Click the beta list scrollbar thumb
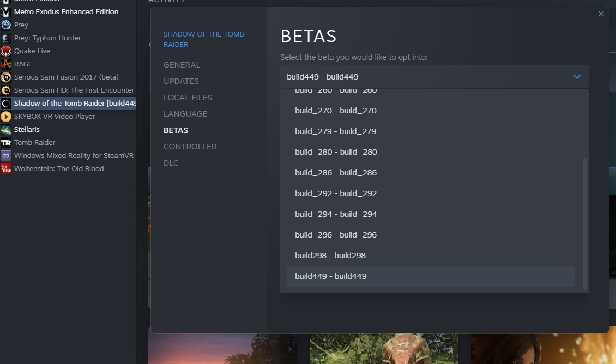This screenshot has width=616, height=364. point(584,224)
